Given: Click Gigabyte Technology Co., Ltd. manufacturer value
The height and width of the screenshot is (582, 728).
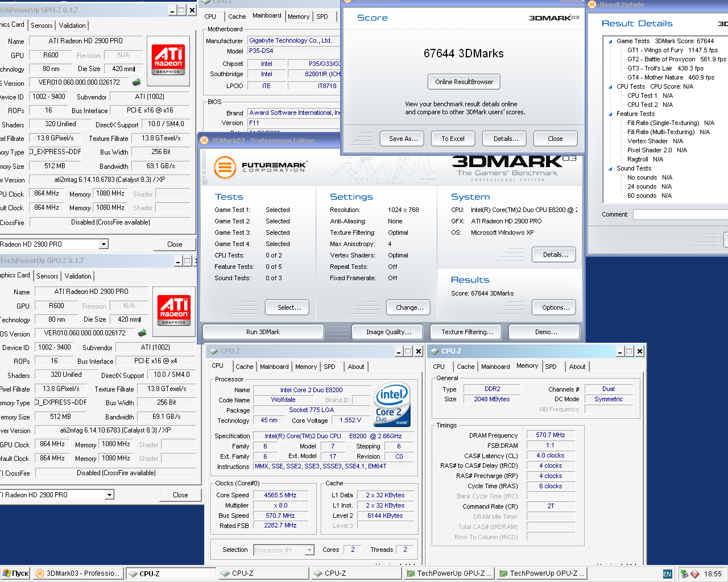Looking at the screenshot, I should (294, 41).
